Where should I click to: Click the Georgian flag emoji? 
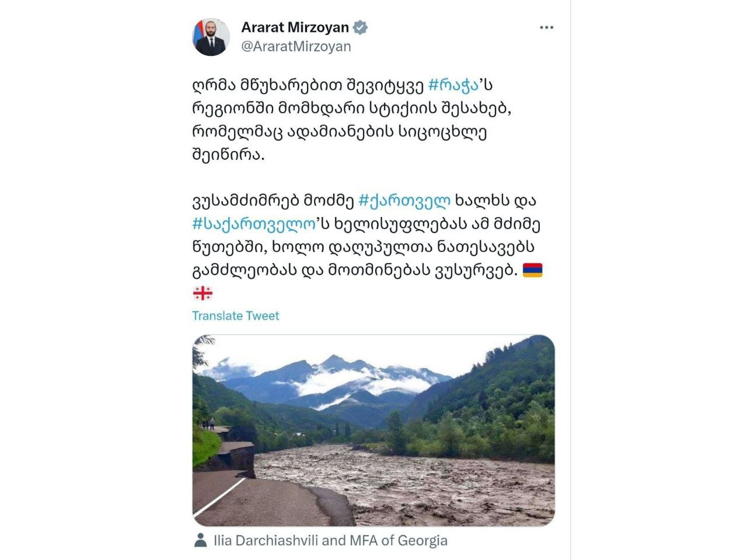pos(203,293)
